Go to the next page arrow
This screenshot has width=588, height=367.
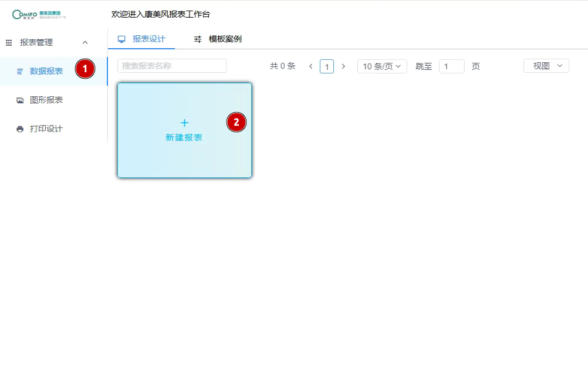pyautogui.click(x=343, y=66)
